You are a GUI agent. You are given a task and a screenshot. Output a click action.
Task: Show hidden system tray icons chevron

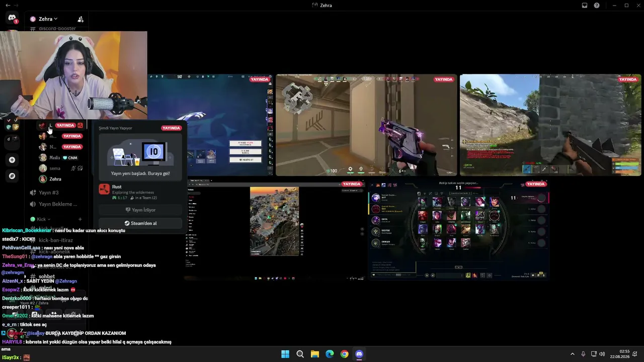[x=572, y=354]
